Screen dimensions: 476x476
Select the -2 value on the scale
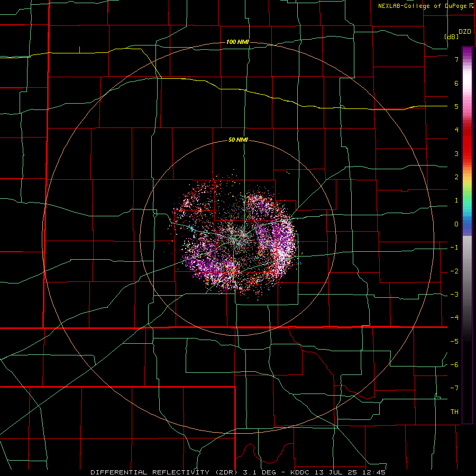tap(454, 271)
